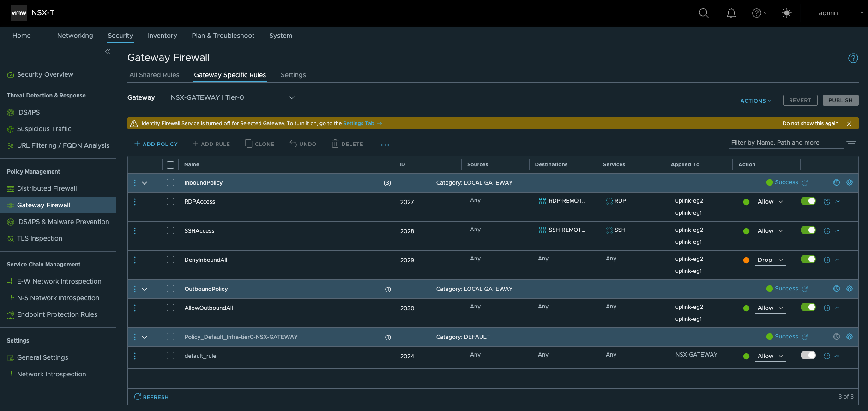The width and height of the screenshot is (868, 411).
Task: Open the more toolbar actions ellipsis
Action: [385, 145]
